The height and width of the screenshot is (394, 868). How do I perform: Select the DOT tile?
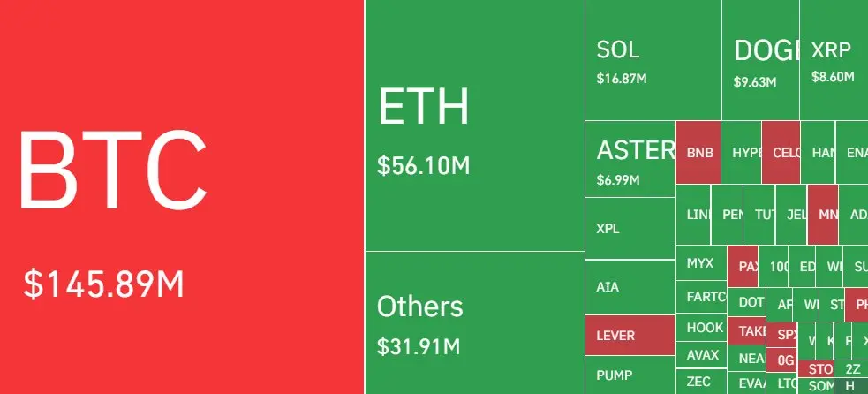coord(747,302)
